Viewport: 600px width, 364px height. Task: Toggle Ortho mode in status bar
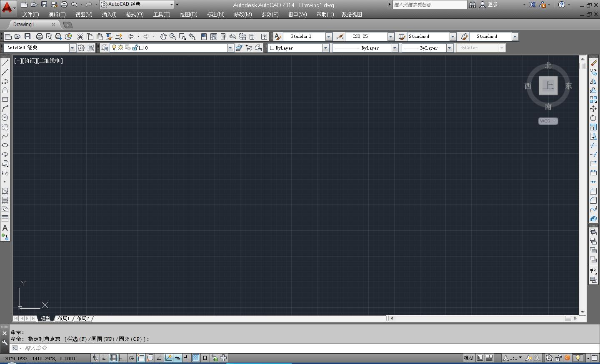coord(122,358)
